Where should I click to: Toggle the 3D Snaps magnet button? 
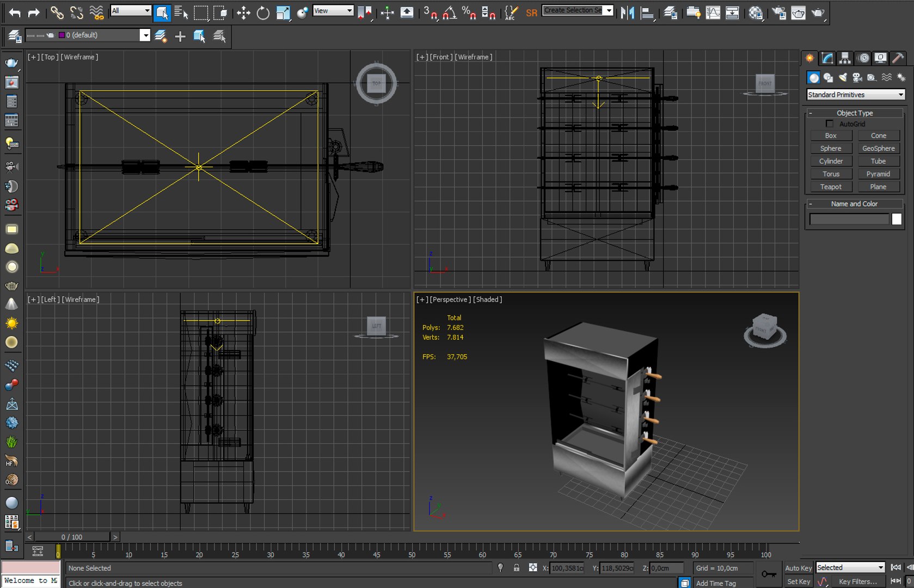tap(430, 12)
